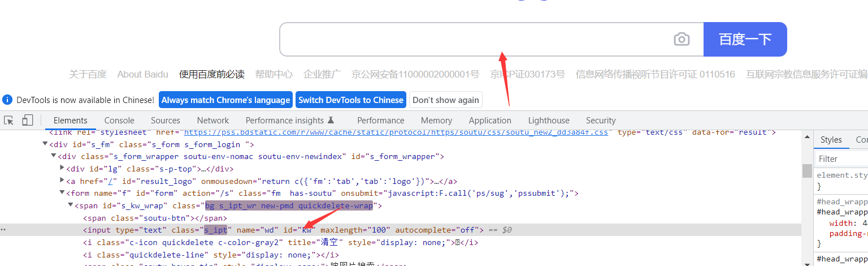Click the blue info icon in DevTools banner
This screenshot has width=868, height=266.
[x=7, y=100]
